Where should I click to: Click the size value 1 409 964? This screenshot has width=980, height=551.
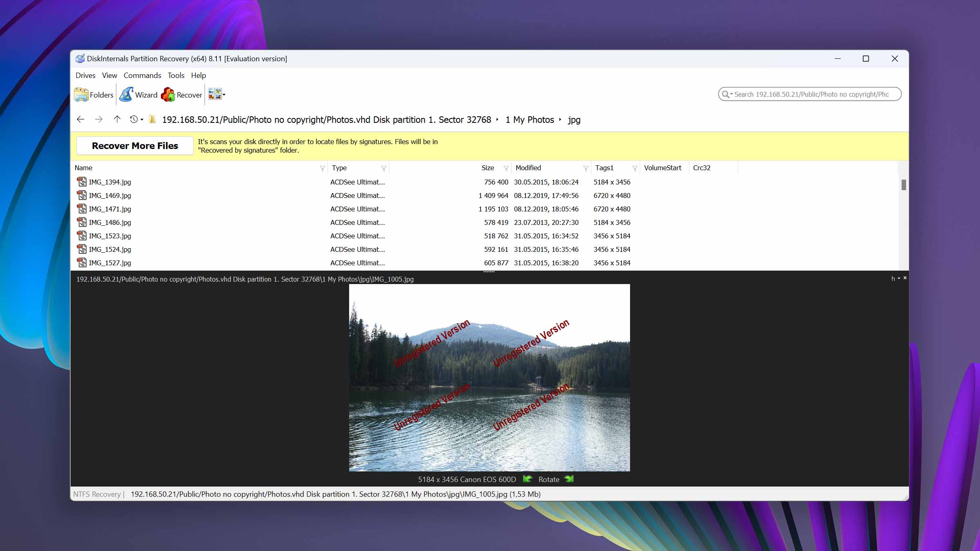pyautogui.click(x=493, y=196)
